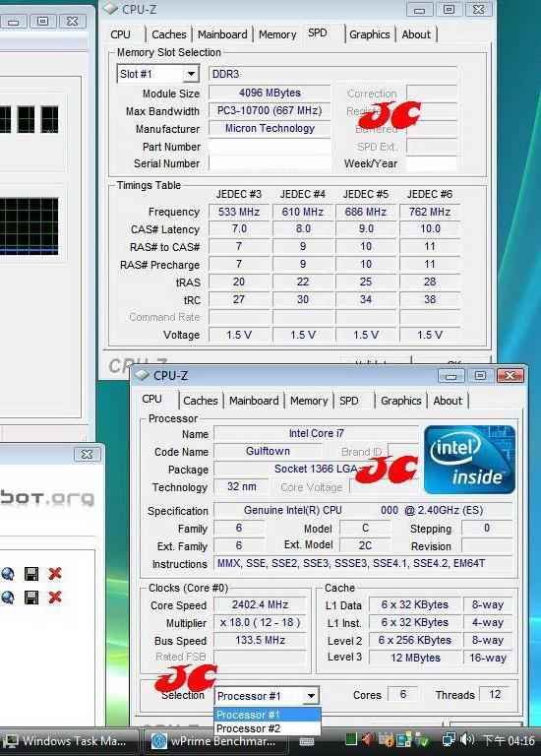Click the package value Socket 1366 LGA

coord(317,469)
